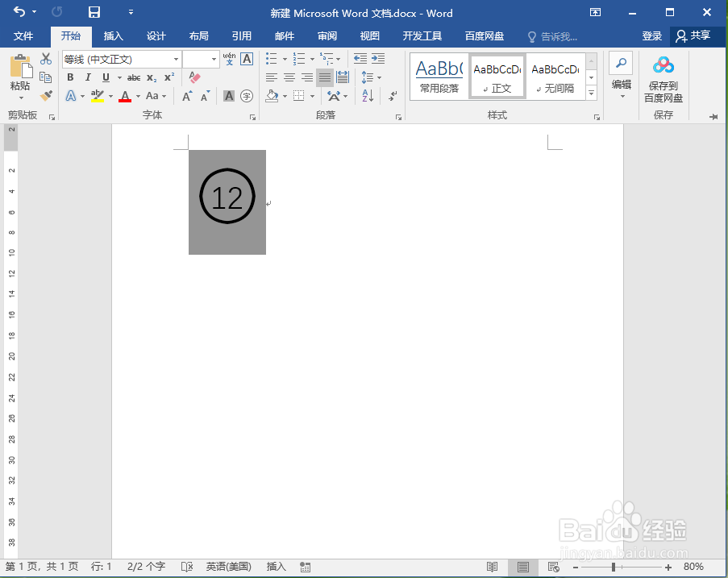The width and height of the screenshot is (728, 578).
Task: Toggle Italic formatting
Action: (x=88, y=77)
